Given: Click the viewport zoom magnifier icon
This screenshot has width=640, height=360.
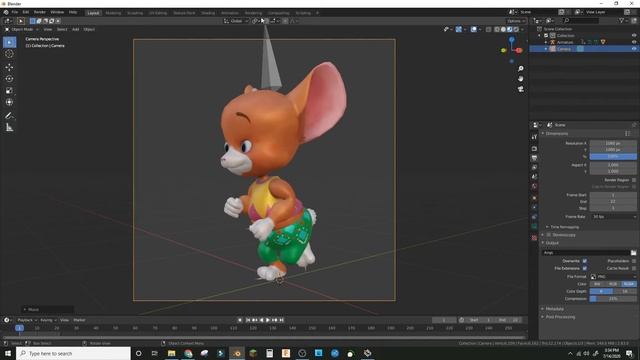Looking at the screenshot, I should [x=520, y=69].
